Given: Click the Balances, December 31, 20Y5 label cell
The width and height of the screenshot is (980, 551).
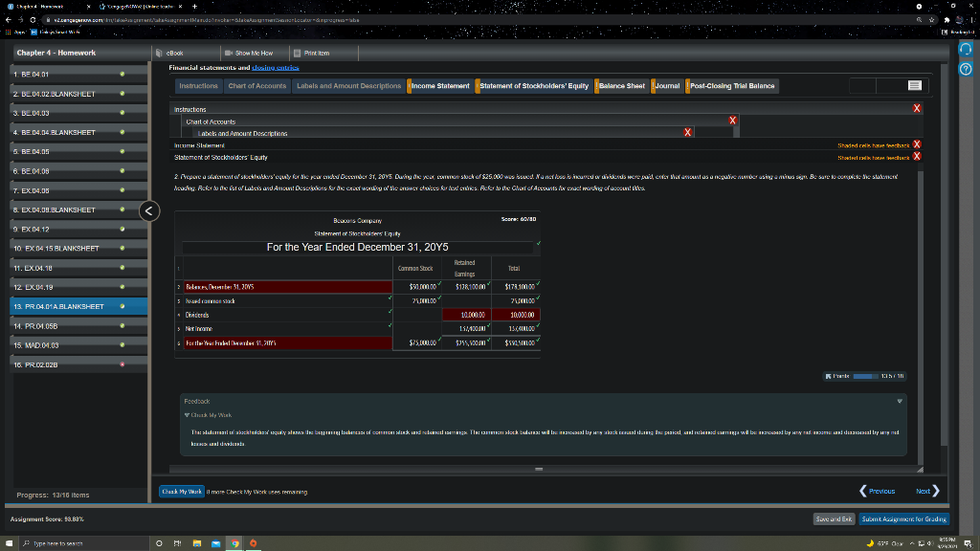Looking at the screenshot, I should pyautogui.click(x=287, y=287).
